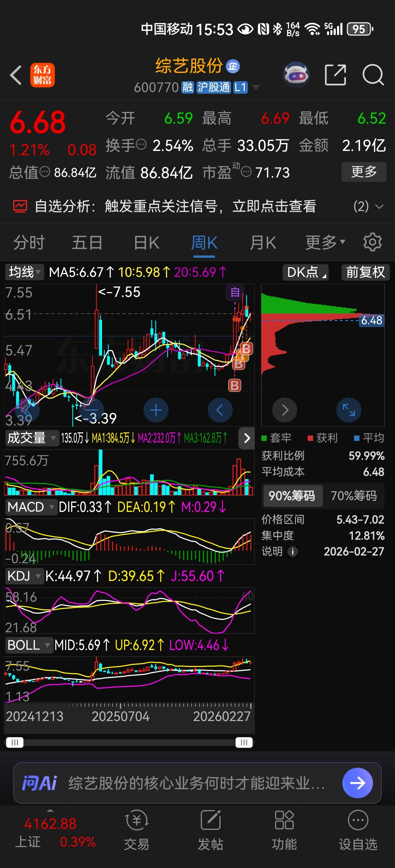The image size is (395, 868).
Task: Open the robot AI assistant avatar
Action: (x=296, y=74)
